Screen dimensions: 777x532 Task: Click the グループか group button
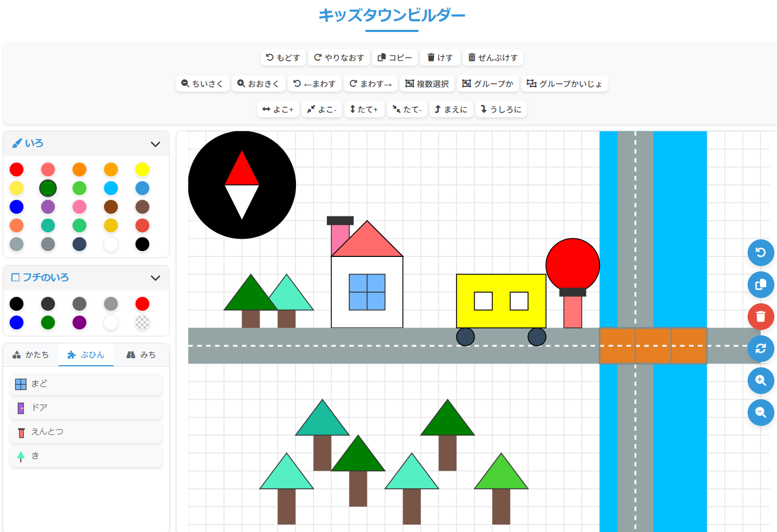click(x=487, y=84)
